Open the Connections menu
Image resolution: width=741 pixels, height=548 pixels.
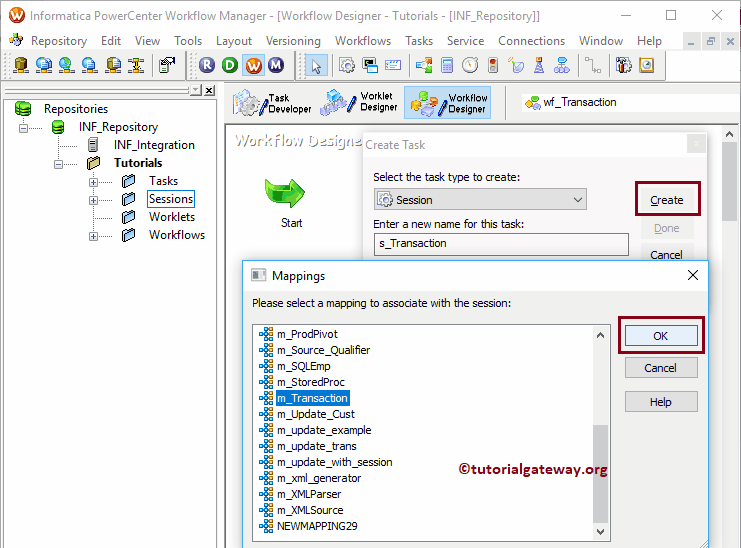[531, 41]
